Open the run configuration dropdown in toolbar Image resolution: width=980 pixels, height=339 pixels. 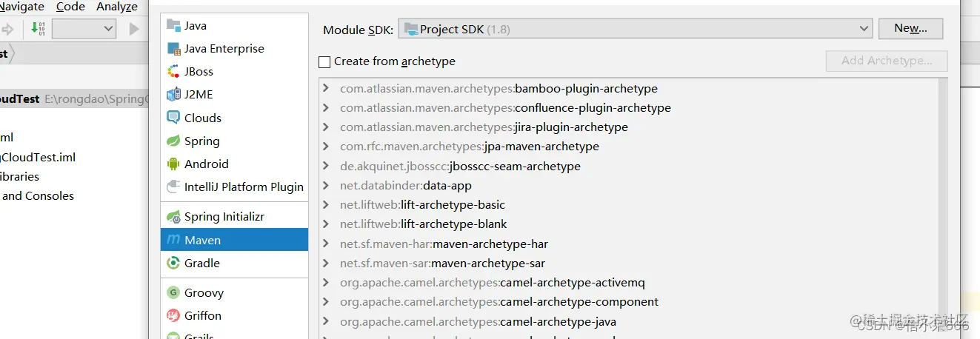84,29
